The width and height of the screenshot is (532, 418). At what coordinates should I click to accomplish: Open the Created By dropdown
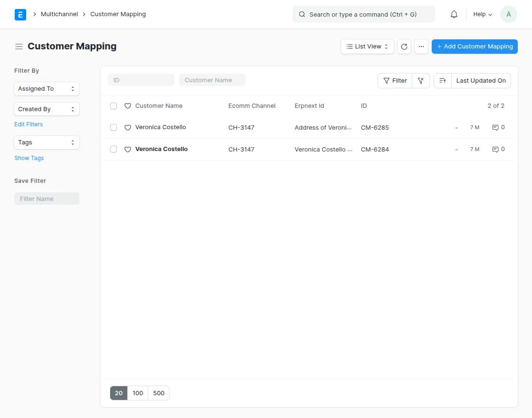[47, 109]
